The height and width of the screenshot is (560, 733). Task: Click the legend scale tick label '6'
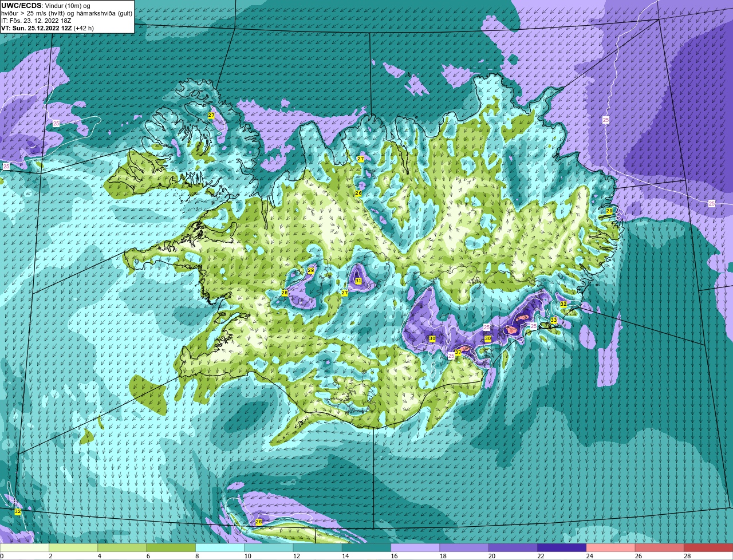(x=148, y=556)
